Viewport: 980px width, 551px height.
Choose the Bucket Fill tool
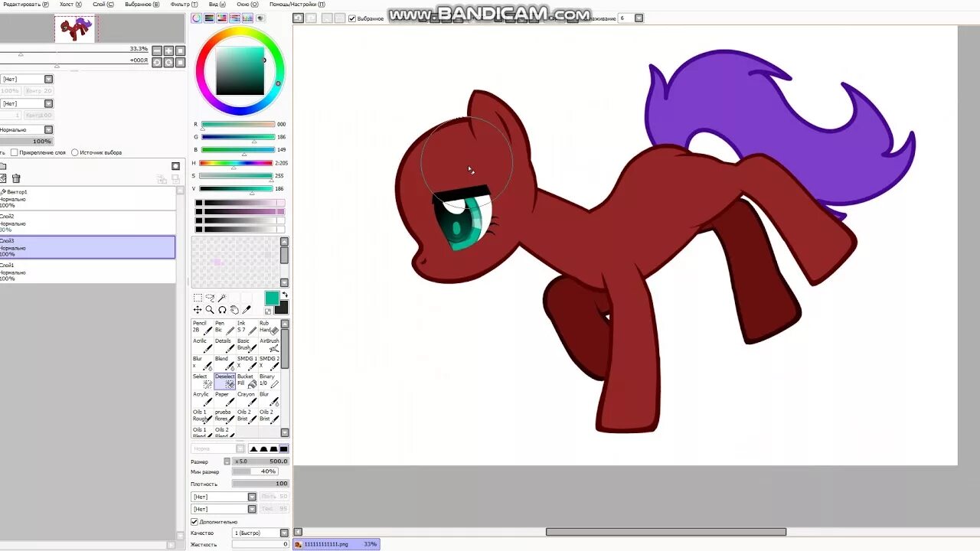pyautogui.click(x=247, y=380)
